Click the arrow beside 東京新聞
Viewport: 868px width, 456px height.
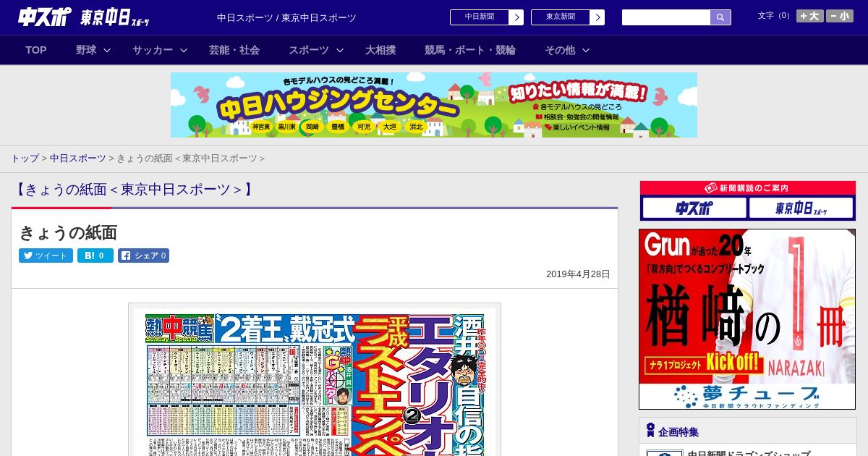pos(597,17)
